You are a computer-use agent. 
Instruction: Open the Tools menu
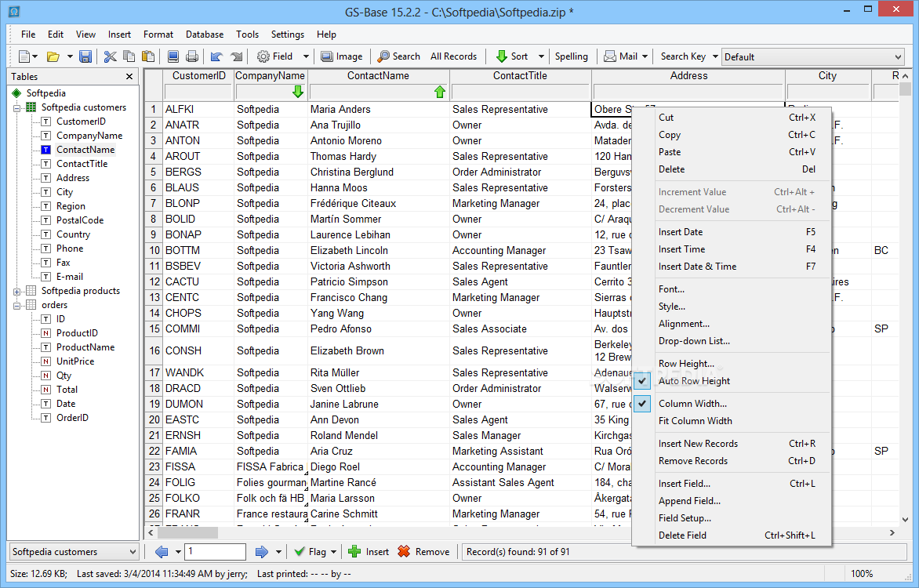(247, 34)
